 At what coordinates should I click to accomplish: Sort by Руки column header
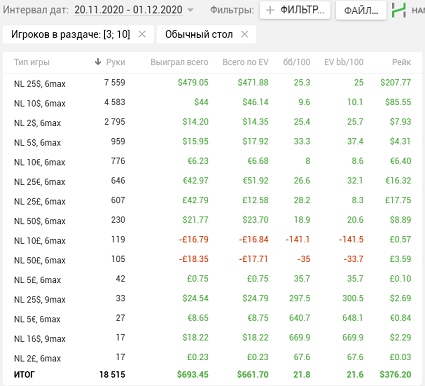pyautogui.click(x=116, y=62)
